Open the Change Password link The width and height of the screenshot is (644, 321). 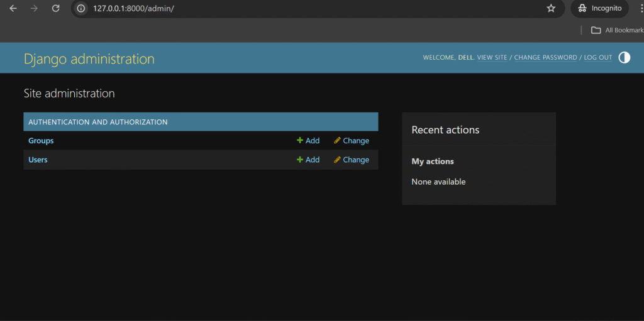[545, 57]
